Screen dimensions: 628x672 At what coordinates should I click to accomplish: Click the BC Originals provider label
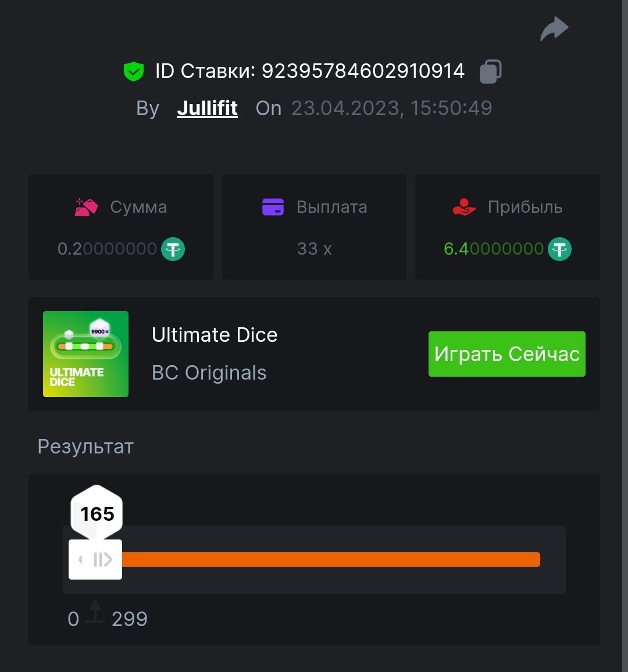[209, 373]
